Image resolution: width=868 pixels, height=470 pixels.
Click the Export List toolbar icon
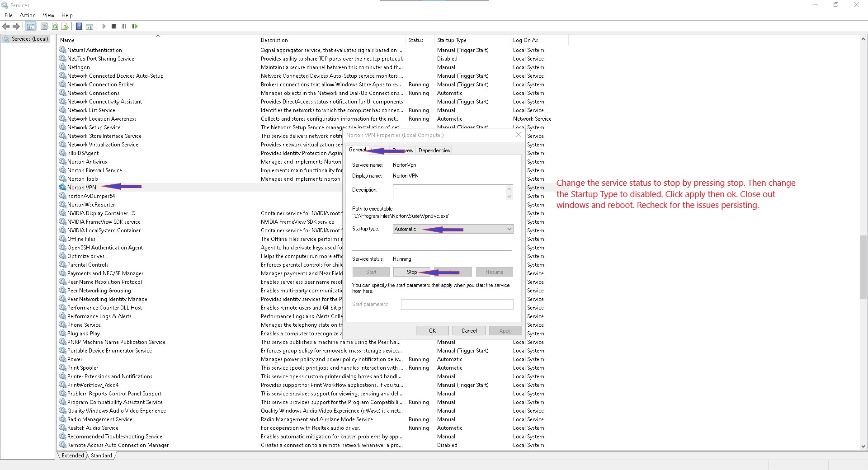coord(65,26)
